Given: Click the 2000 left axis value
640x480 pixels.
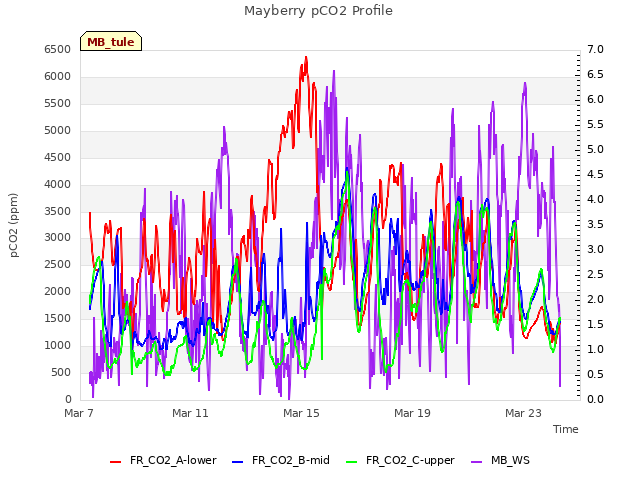Looking at the screenshot, I should click(58, 292).
